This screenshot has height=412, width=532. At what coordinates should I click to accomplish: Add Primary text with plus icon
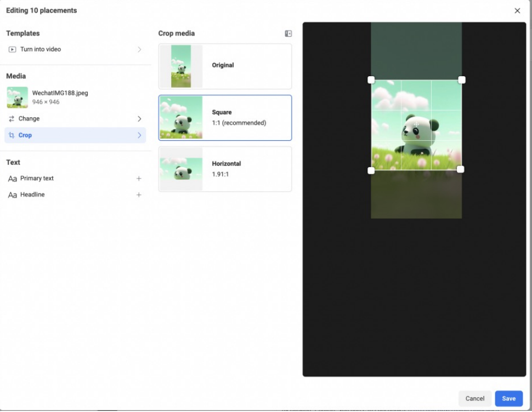[x=139, y=179]
